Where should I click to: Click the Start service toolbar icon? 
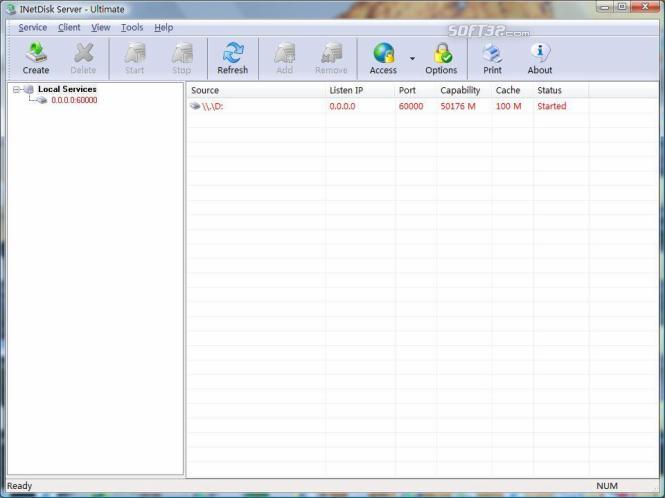point(135,59)
